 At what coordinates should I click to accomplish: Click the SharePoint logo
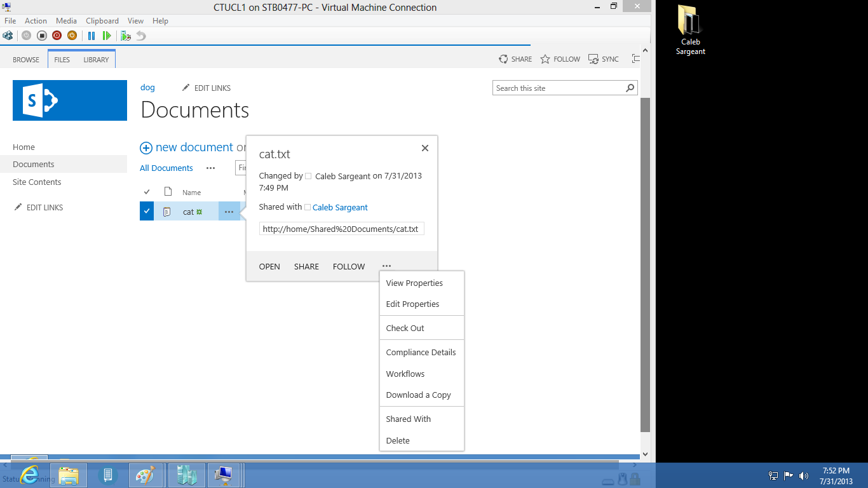click(70, 100)
